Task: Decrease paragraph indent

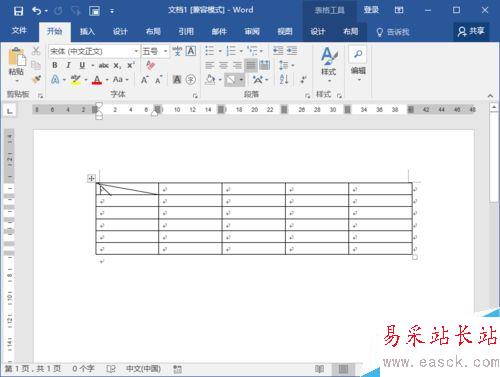Action: [278, 51]
